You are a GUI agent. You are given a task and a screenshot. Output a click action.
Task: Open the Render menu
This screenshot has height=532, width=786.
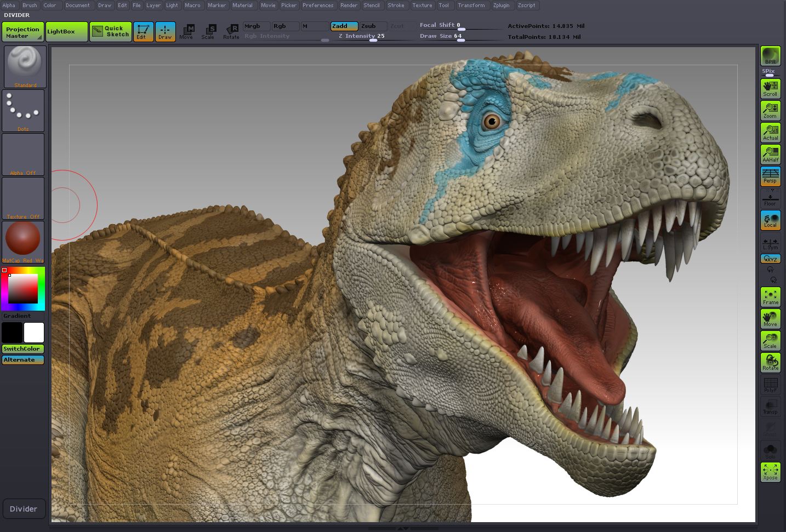[x=349, y=5]
